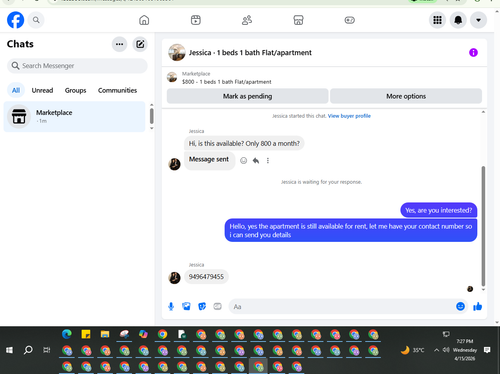Open Task View on taskbar
The height and width of the screenshot is (374, 500).
[x=47, y=350]
